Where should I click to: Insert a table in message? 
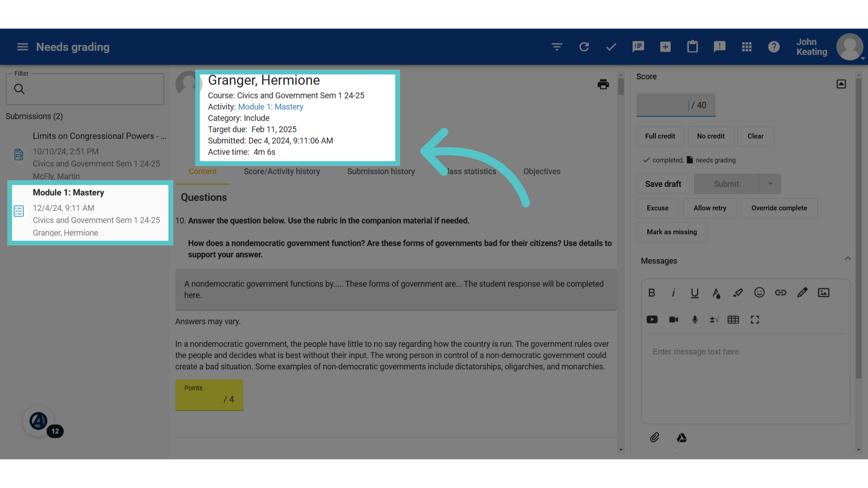point(733,319)
